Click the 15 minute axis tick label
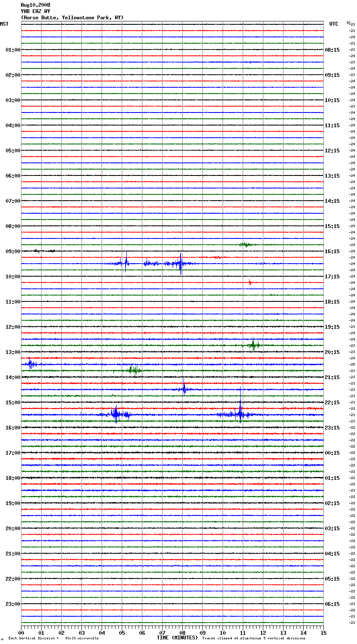The image size is (357, 644). tap(323, 633)
